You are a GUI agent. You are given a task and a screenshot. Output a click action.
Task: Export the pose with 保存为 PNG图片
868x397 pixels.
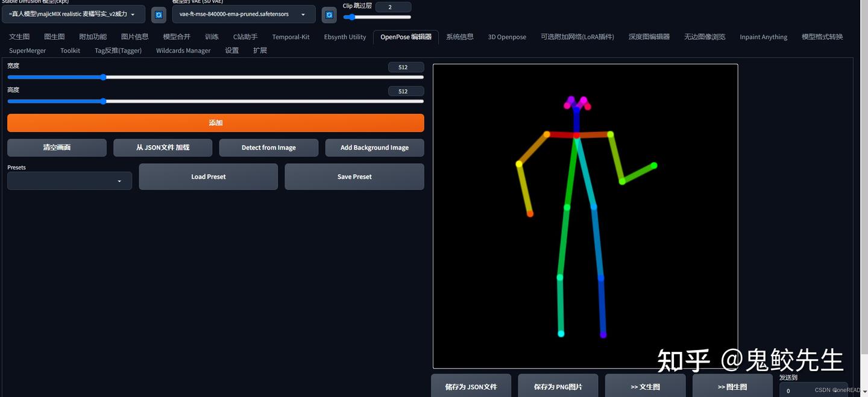tap(558, 386)
